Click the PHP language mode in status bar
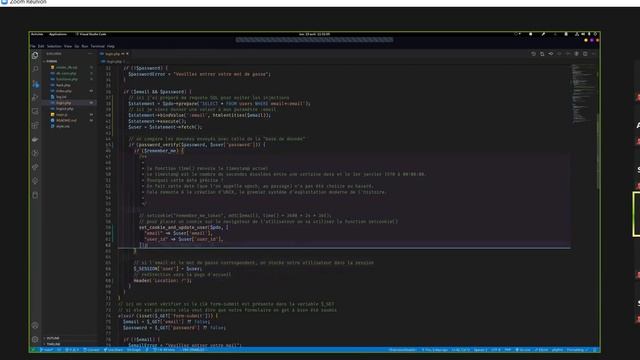Screen dimensions: 640x360 point(508,350)
